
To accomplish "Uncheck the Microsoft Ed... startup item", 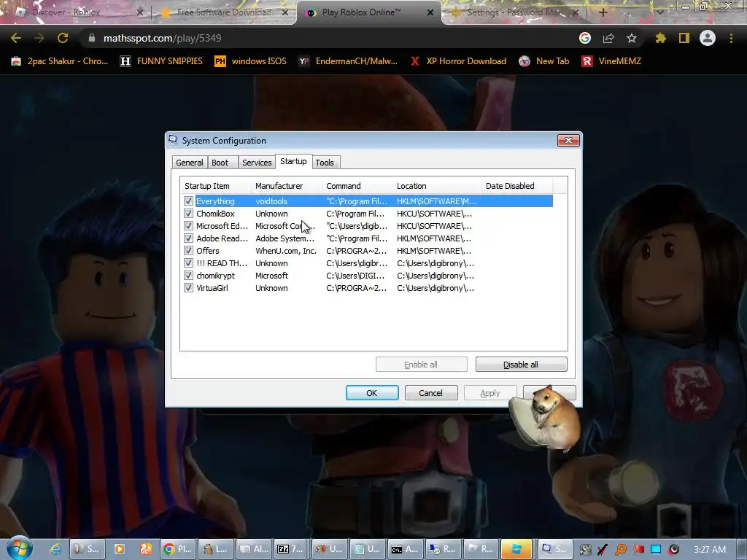I will click(189, 226).
